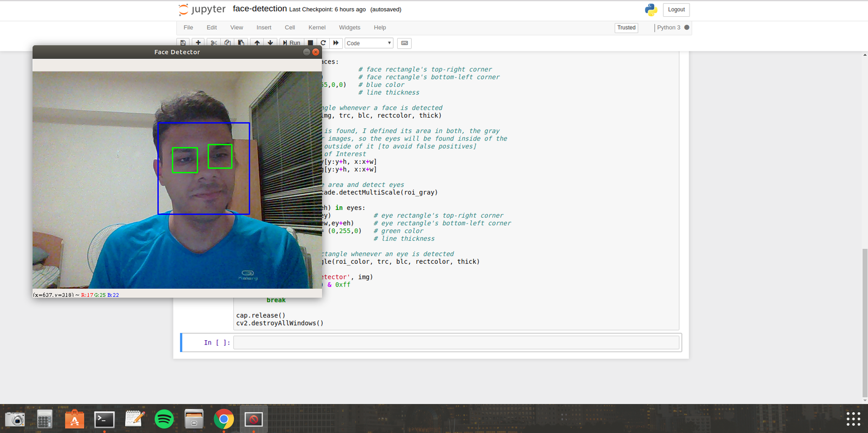This screenshot has width=868, height=433.
Task: Click the Logout button
Action: (x=676, y=10)
